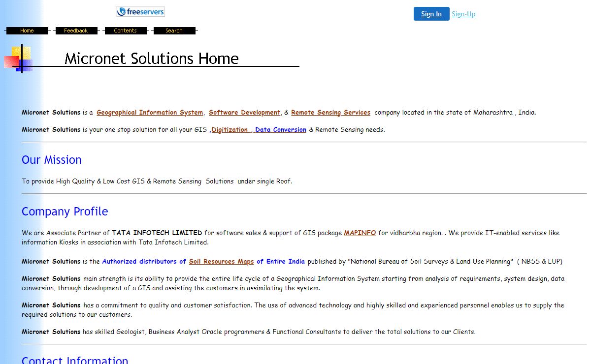Open the Sign-Up link

click(x=463, y=14)
